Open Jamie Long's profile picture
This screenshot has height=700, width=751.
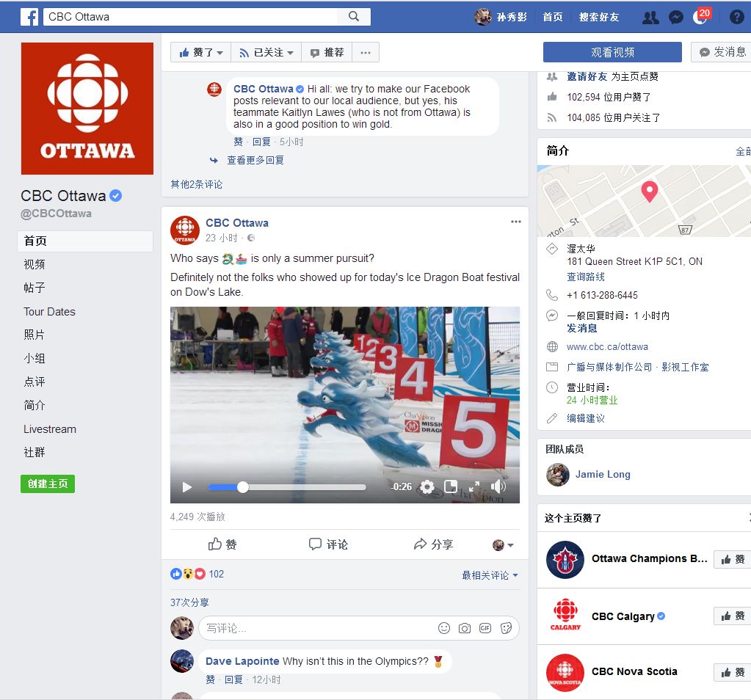pos(557,475)
